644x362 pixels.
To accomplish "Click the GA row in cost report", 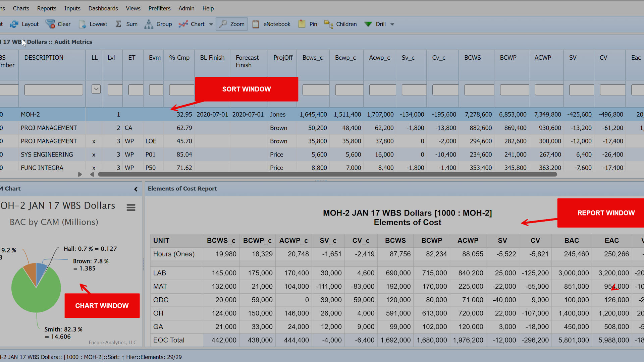I will click(x=397, y=327).
